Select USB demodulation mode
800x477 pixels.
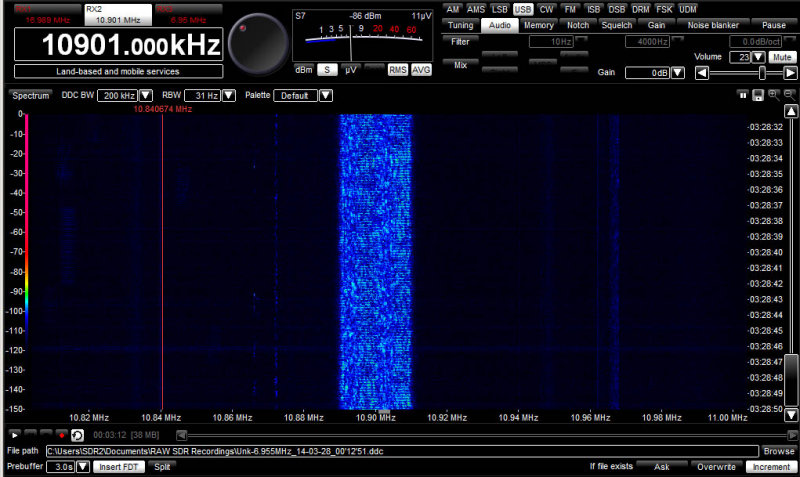[523, 9]
